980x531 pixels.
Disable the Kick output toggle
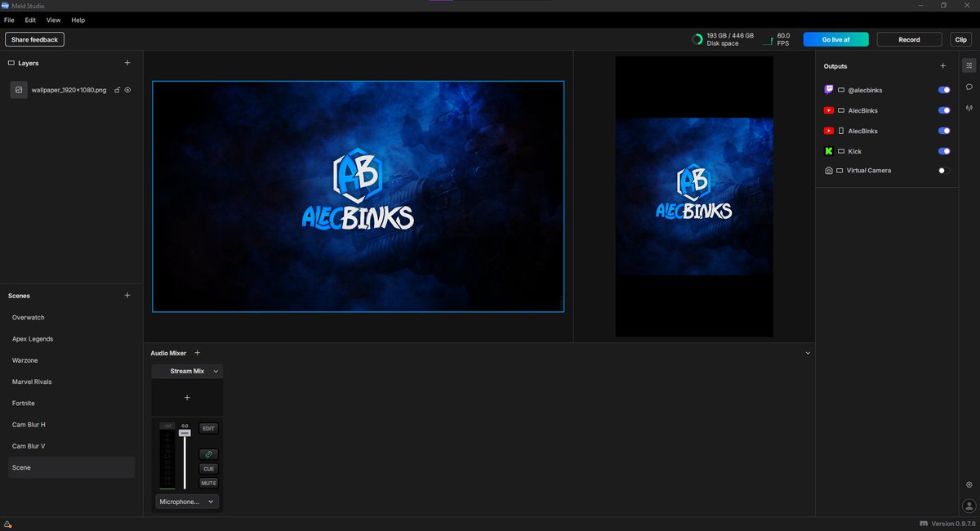pos(944,151)
